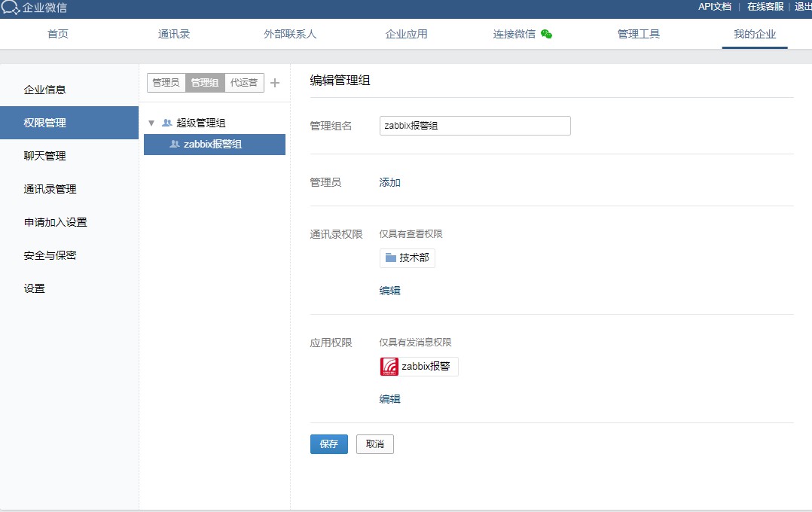Screen dimensions: 812x512
Task: Switch to the 代运营 tab
Action: [x=244, y=83]
